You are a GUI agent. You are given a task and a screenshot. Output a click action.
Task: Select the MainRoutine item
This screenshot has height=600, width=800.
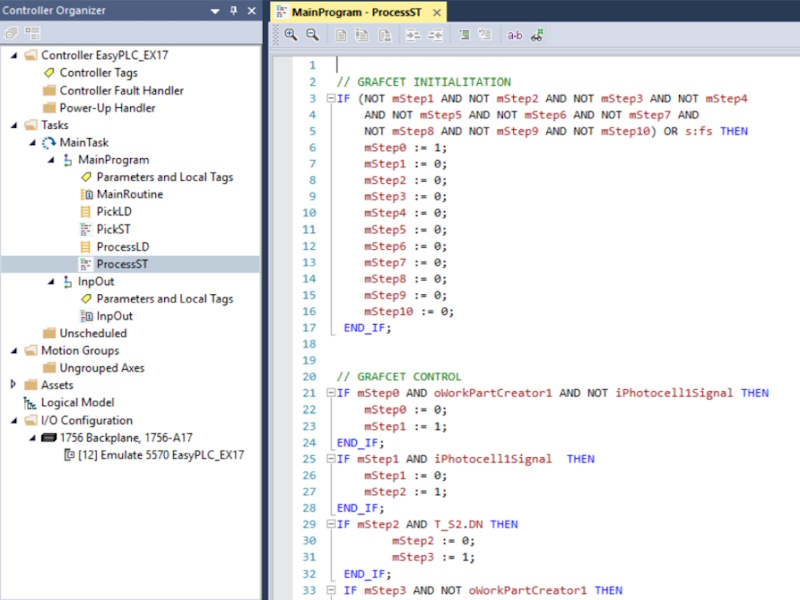[x=129, y=194]
